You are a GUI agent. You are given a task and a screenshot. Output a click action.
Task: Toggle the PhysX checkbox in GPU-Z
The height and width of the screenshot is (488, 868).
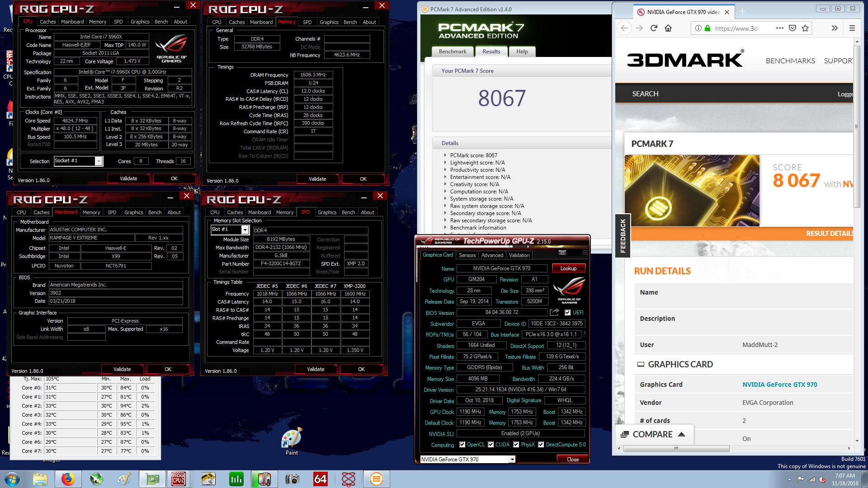pyautogui.click(x=516, y=445)
